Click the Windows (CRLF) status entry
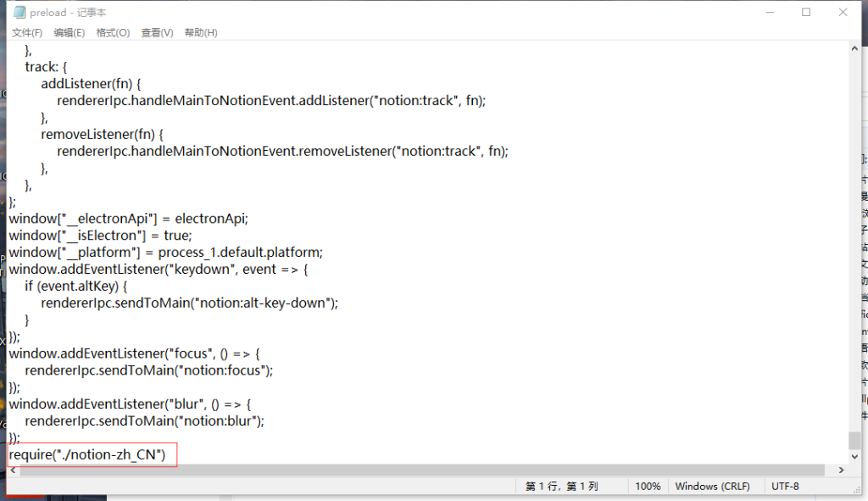 (712, 486)
